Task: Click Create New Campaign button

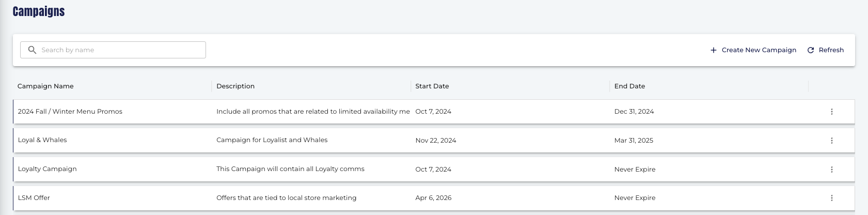Action: [753, 50]
